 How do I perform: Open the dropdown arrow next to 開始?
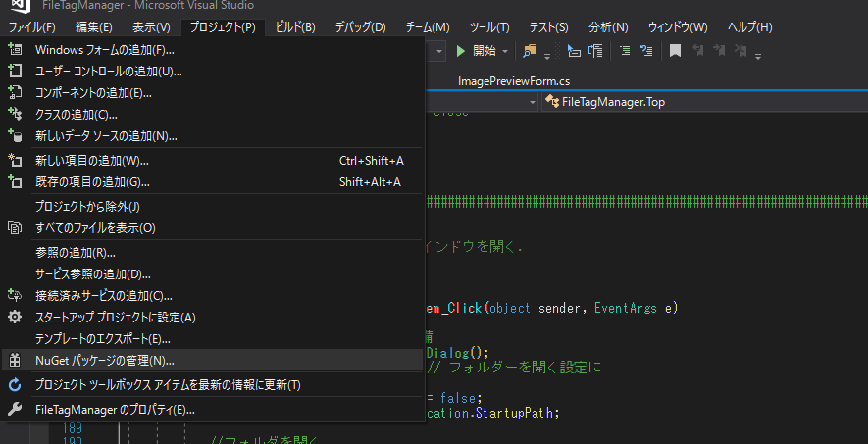click(505, 51)
